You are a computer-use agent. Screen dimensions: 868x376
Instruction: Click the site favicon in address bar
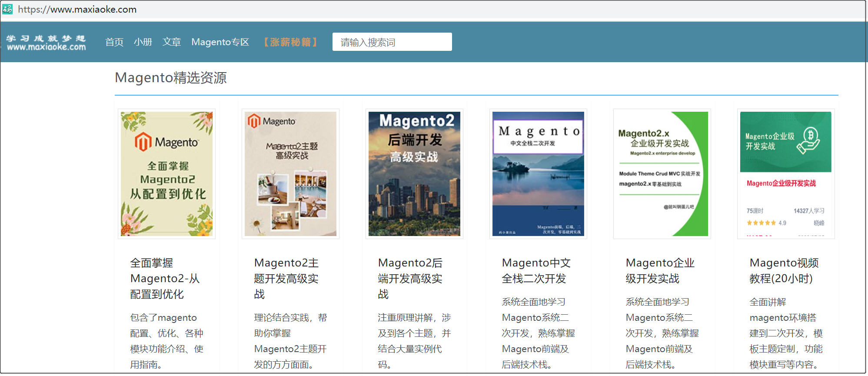coord(7,9)
